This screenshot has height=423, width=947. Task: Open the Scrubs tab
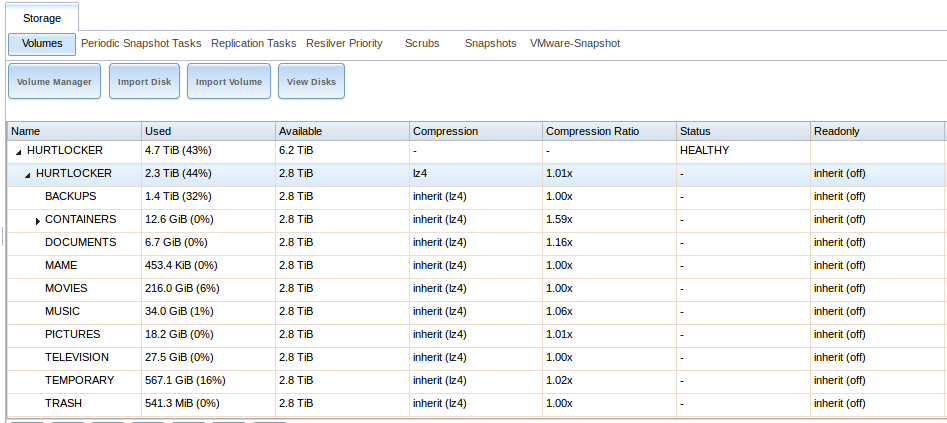click(x=422, y=44)
